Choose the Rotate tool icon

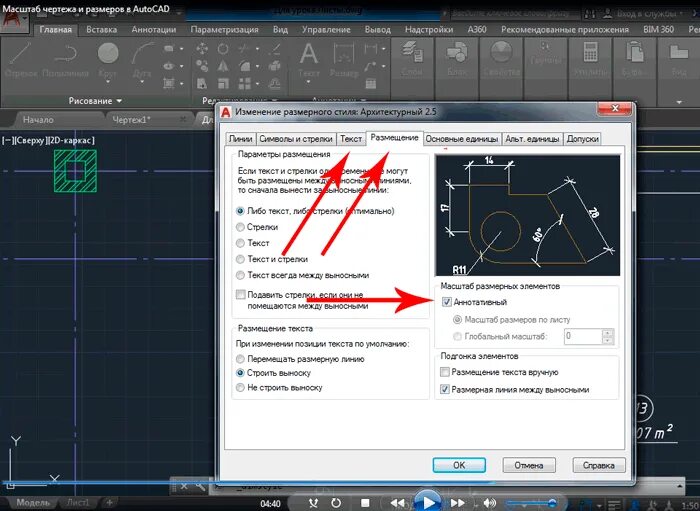(223, 49)
